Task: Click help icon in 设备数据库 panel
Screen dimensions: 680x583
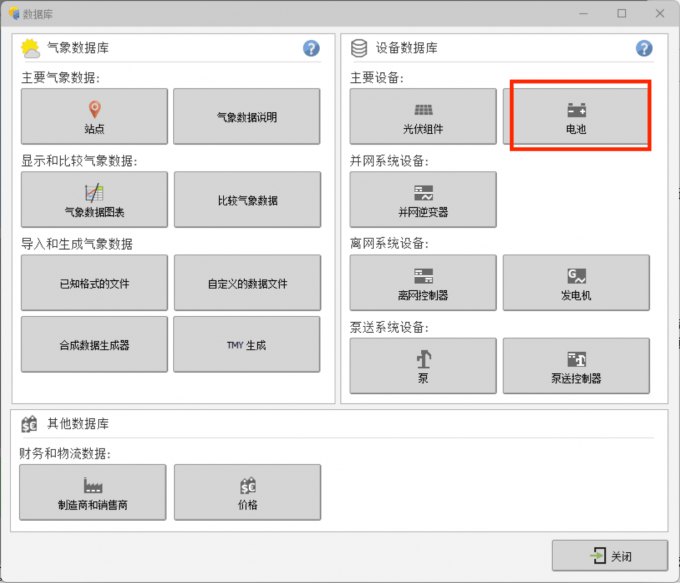Action: coord(644,48)
